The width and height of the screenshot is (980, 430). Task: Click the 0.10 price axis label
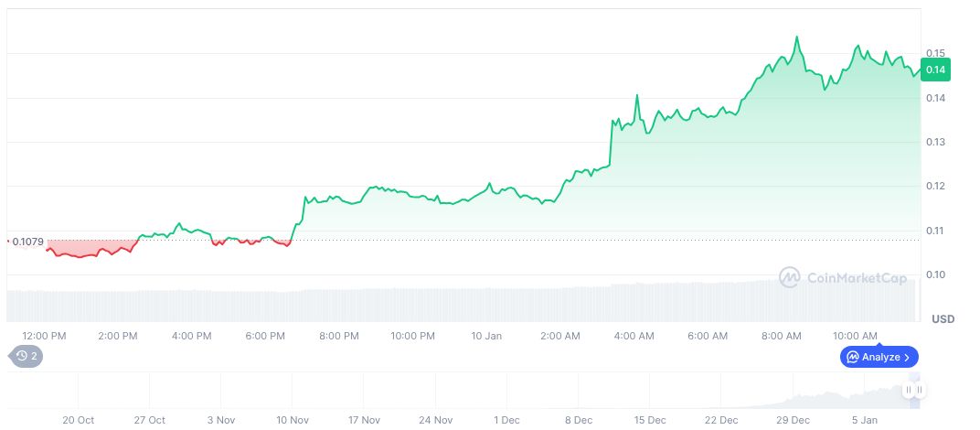click(x=935, y=274)
